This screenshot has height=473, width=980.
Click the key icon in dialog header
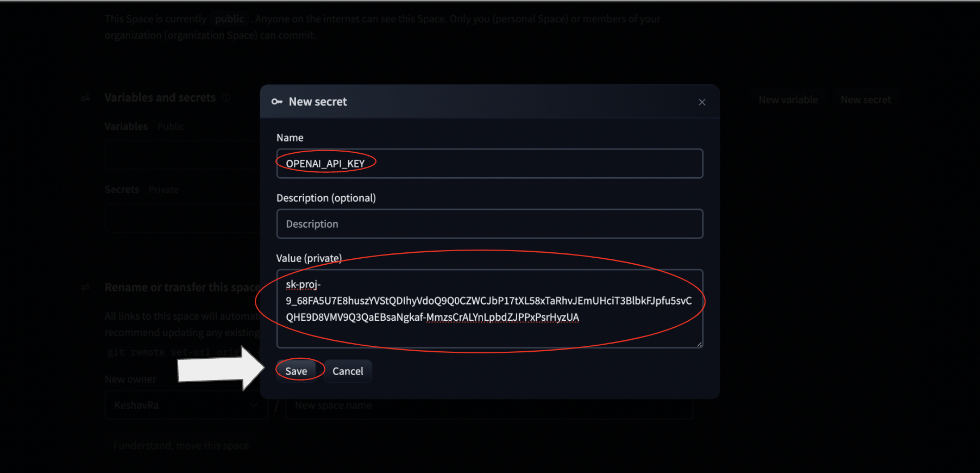click(277, 102)
